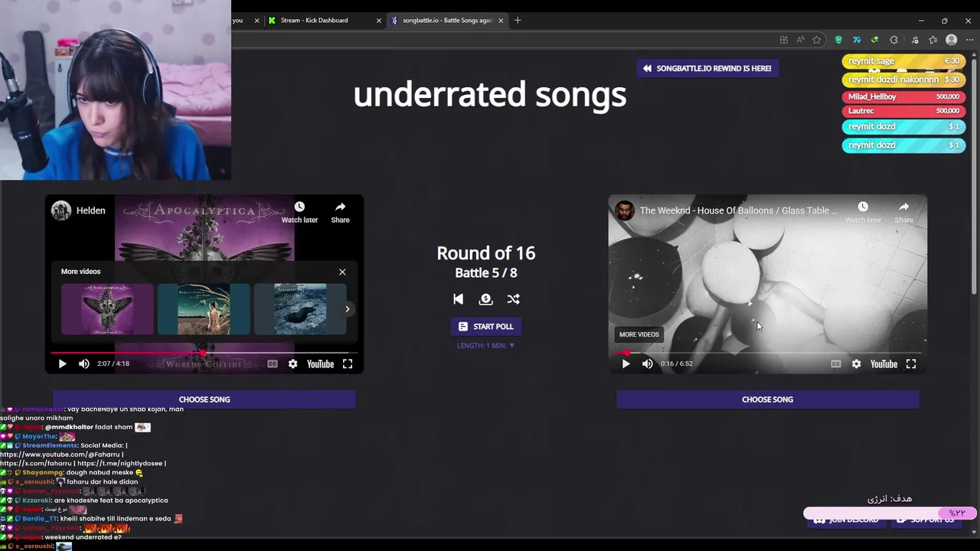Viewport: 980px width, 551px height.
Task: Open the Songbattle.io Rewind announcement
Action: click(x=707, y=68)
